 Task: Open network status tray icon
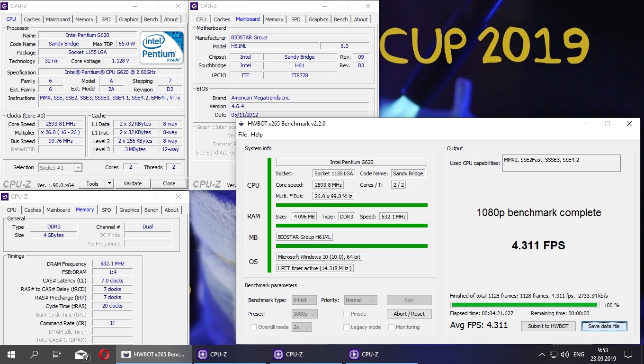pyautogui.click(x=554, y=354)
